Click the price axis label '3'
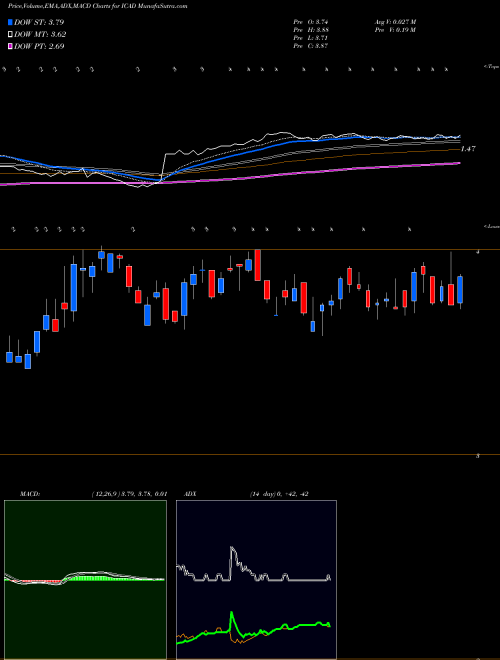The height and width of the screenshot is (660, 500). click(x=477, y=456)
